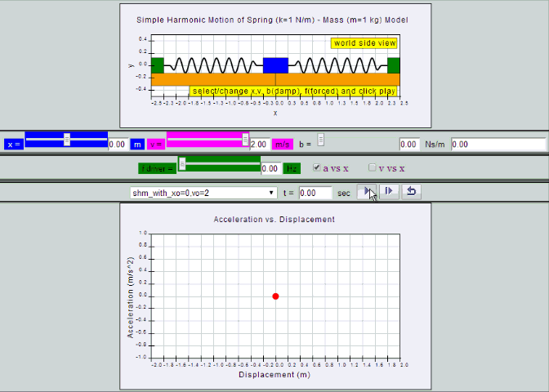This screenshot has height=392, width=549.
Task: Click the x displacement slider handle
Action: (x=67, y=140)
